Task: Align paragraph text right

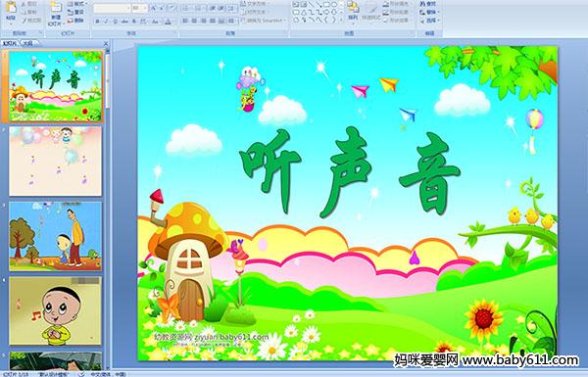Action: tap(204, 21)
